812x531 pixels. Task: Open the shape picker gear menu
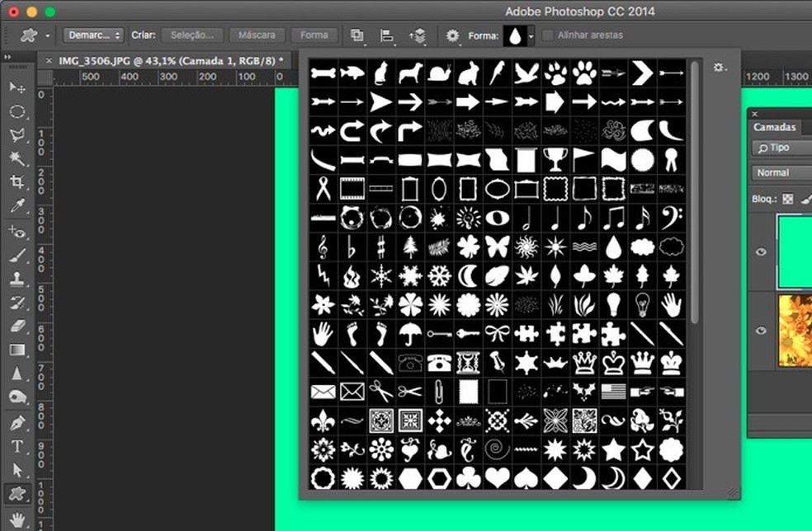coord(720,68)
